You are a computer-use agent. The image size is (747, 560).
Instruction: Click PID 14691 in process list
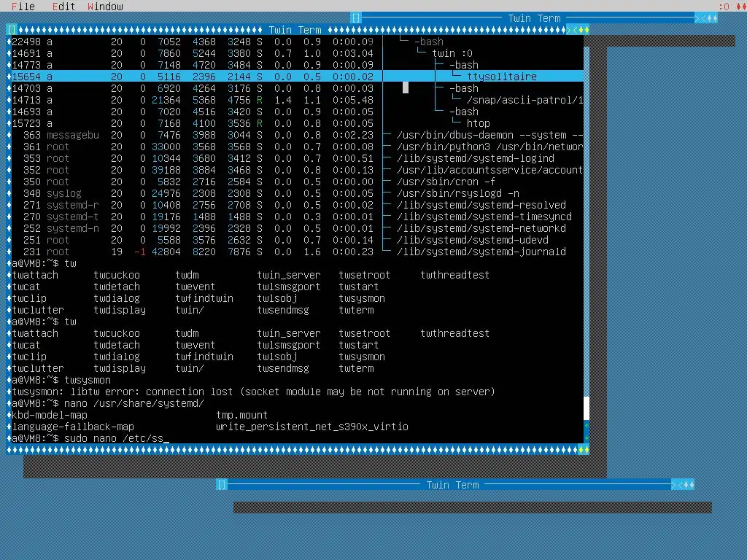26,52
